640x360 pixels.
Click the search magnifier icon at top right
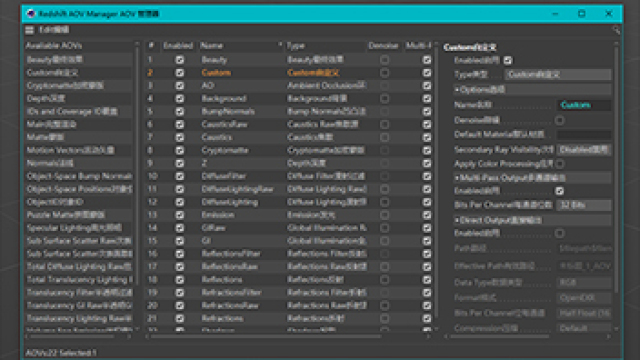click(x=616, y=30)
